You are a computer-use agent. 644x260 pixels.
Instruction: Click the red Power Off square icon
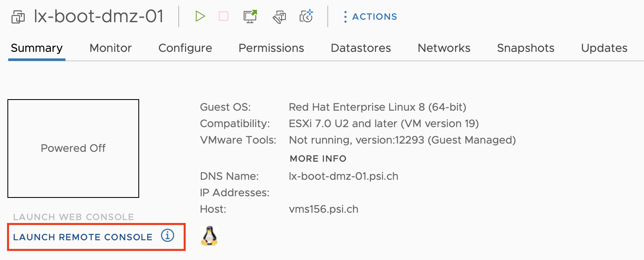(x=224, y=16)
